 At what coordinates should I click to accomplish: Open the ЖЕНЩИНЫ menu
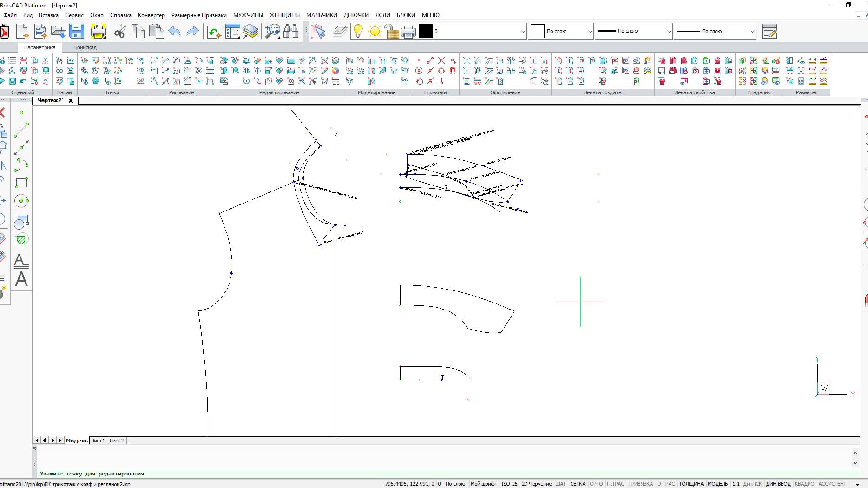click(x=284, y=15)
